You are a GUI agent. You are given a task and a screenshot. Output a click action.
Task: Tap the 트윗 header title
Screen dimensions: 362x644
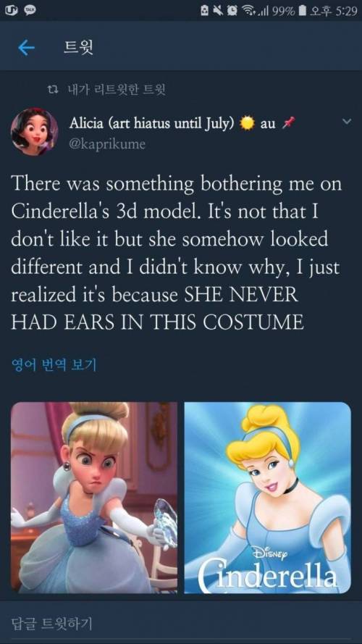click(x=78, y=49)
